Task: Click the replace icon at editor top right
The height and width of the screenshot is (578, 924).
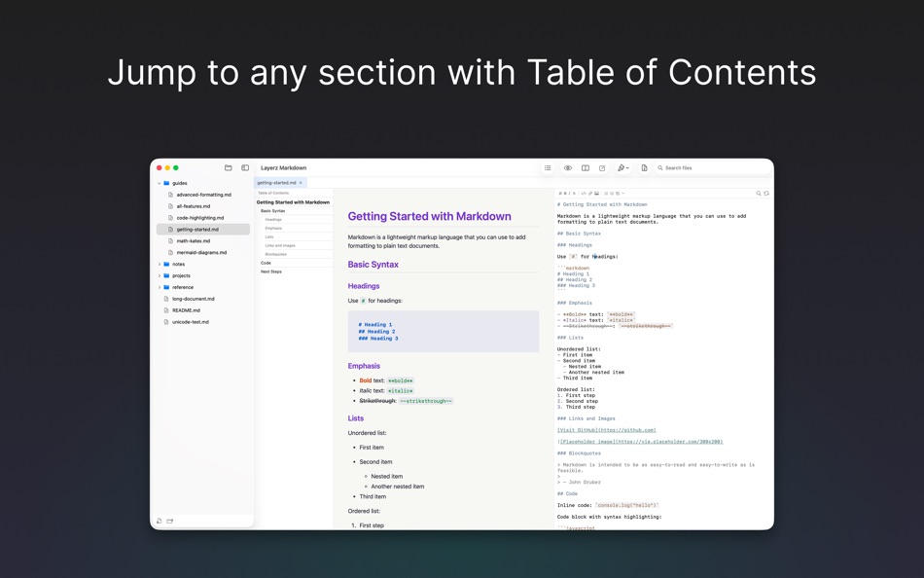Action: pyautogui.click(x=766, y=194)
